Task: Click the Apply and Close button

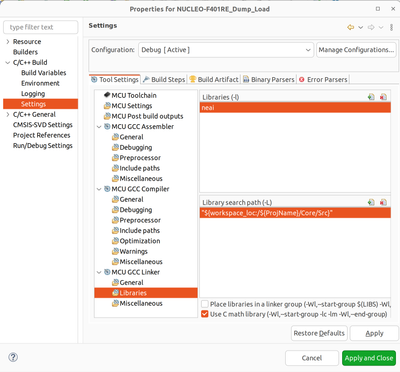Action: point(369,358)
